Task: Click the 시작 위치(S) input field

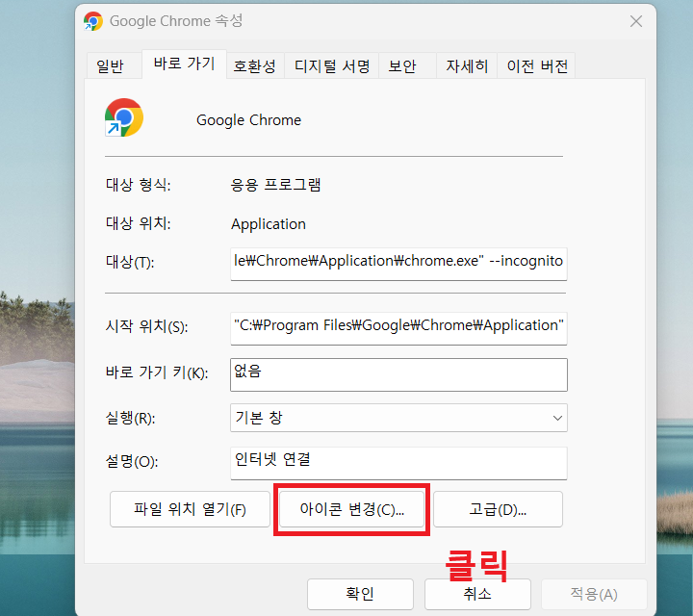Action: 398,328
